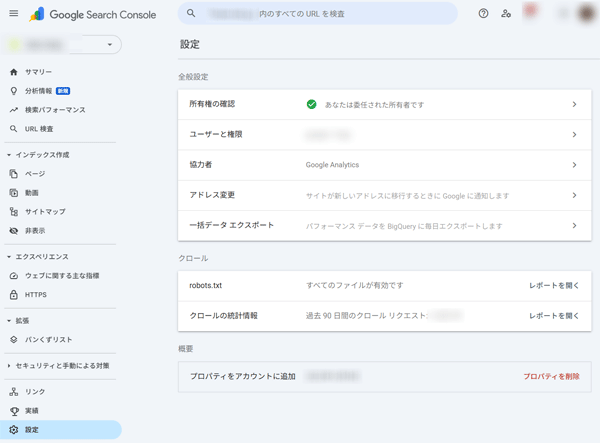
Task: Click the URL 検査 magnifier icon
Action: click(x=14, y=129)
